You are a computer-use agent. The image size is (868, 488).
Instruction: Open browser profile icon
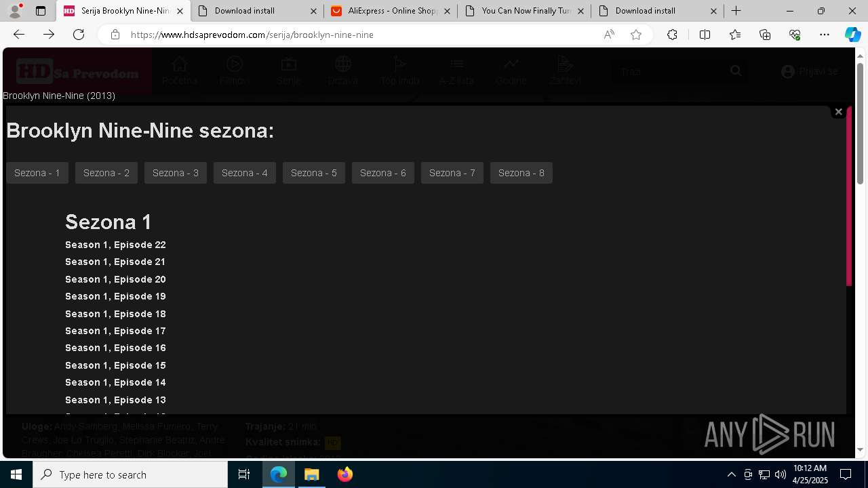click(15, 11)
